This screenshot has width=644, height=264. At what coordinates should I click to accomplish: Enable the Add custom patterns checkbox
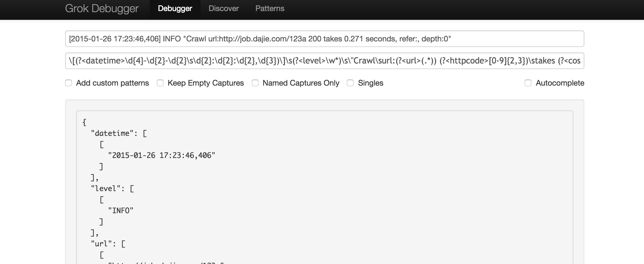[x=68, y=83]
